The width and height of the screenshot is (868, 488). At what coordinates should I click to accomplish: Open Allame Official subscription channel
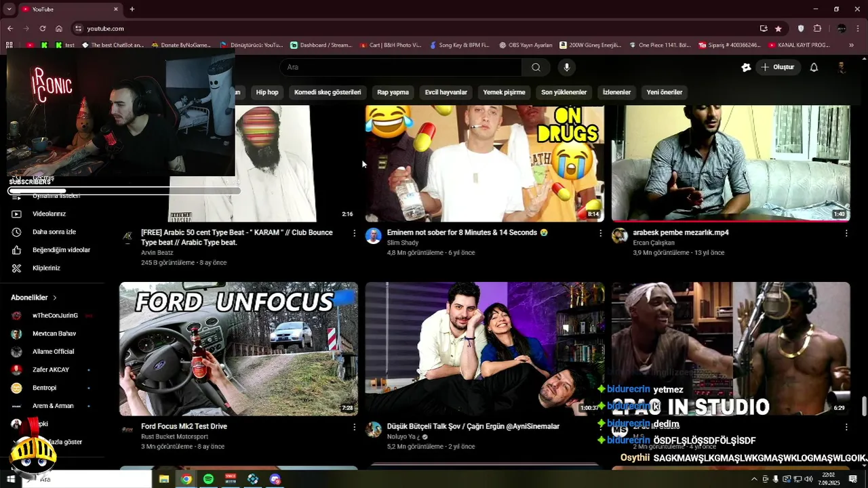(x=53, y=351)
